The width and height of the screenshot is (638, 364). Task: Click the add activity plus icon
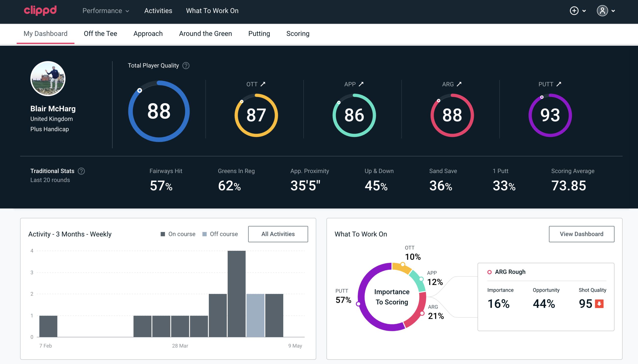(574, 11)
